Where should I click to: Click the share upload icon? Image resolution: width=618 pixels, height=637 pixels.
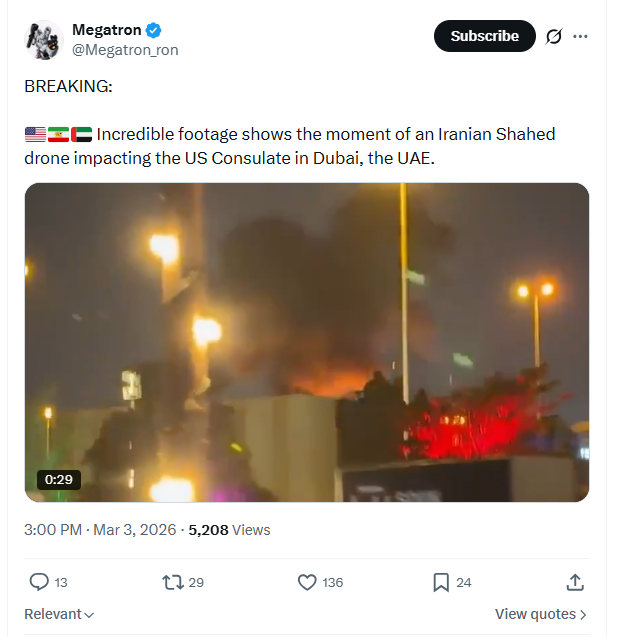[x=575, y=582]
